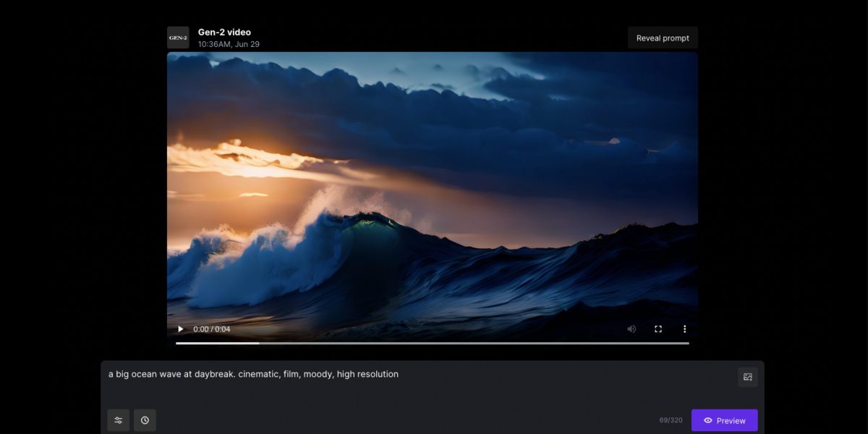Image resolution: width=868 pixels, height=434 pixels.
Task: Open the generation settings sliders icon
Action: pos(119,420)
